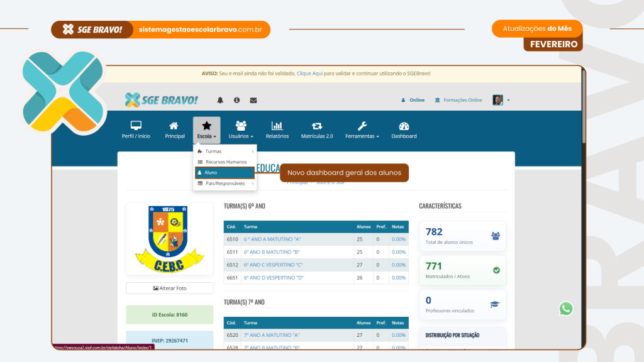Click the green WhatsApp chat icon
The height and width of the screenshot is (362, 644).
pos(566,309)
